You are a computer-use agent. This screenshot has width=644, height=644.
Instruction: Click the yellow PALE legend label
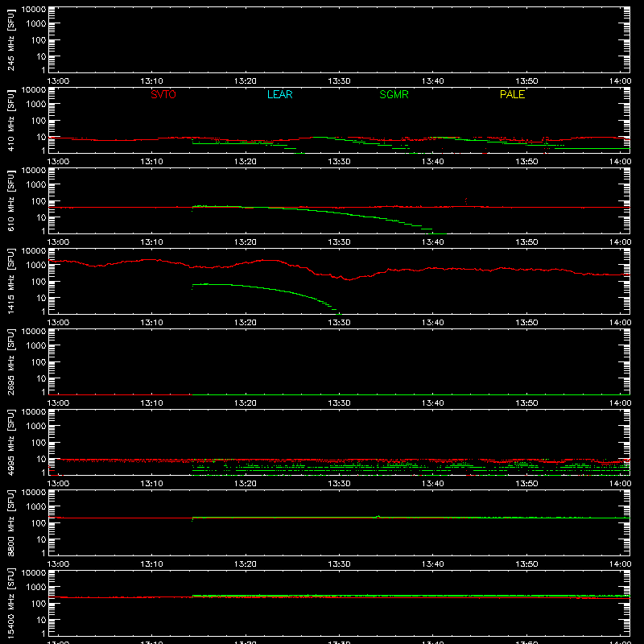[x=512, y=94]
